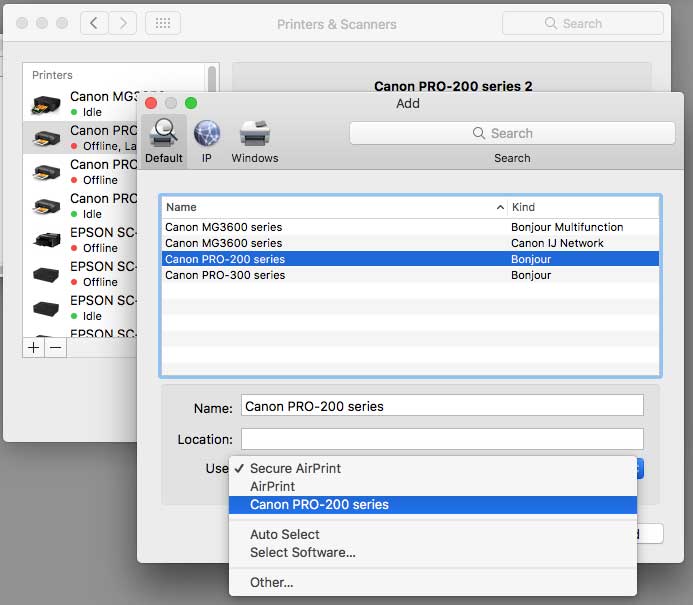693x605 pixels.
Task: Click the Search field in Add window
Action: click(x=512, y=133)
